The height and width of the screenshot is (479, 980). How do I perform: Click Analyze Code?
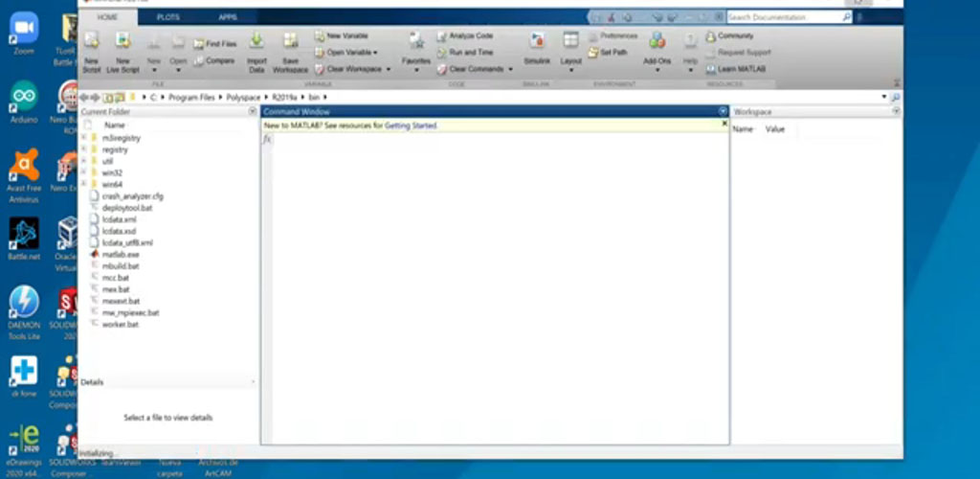point(465,36)
